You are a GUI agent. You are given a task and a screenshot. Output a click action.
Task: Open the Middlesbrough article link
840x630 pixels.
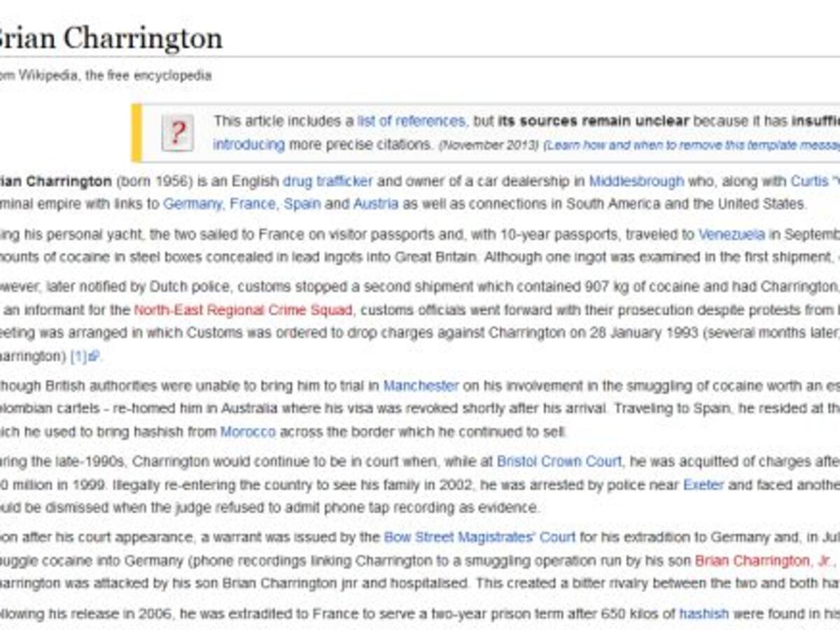636,181
